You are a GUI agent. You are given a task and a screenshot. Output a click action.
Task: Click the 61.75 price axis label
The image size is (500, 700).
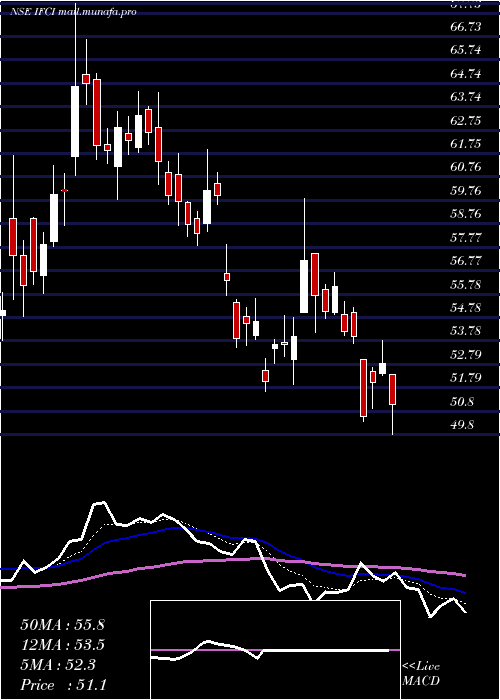[x=466, y=144]
